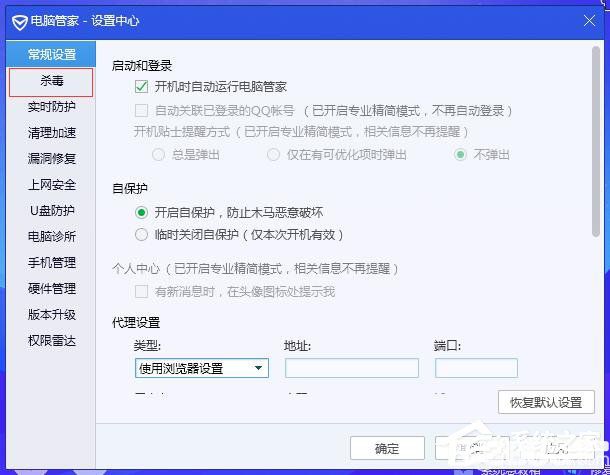Toggle 自动关联已登录的QQ帐号 checkbox

tap(141, 110)
